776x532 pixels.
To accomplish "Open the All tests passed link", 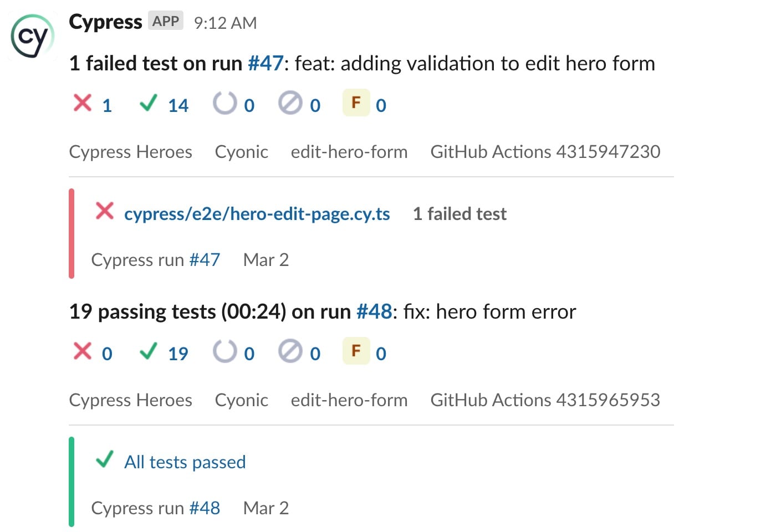I will (x=185, y=462).
